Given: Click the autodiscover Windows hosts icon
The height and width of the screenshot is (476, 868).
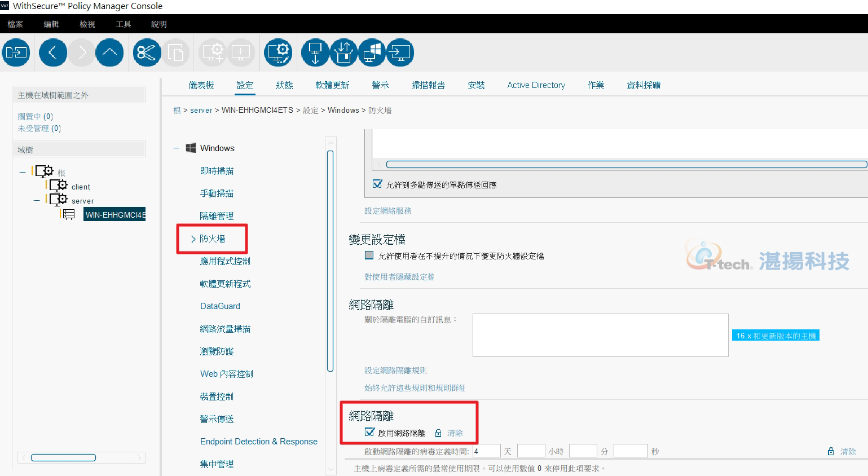Looking at the screenshot, I should tap(372, 52).
